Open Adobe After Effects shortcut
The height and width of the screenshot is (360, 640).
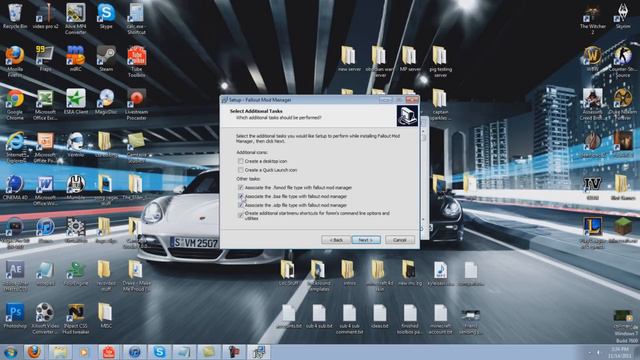tap(15, 276)
